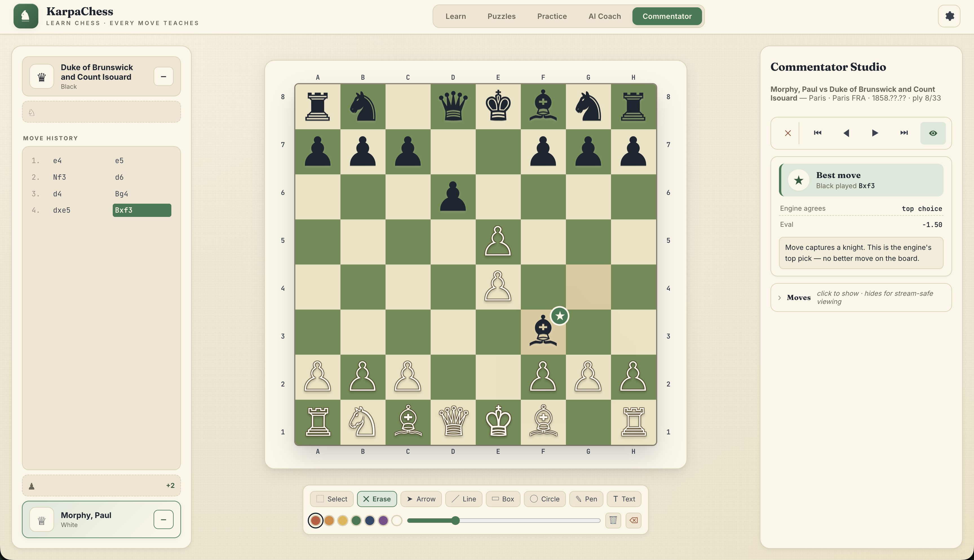Image resolution: width=974 pixels, height=560 pixels.
Task: Collapse the Duke of Brunswick player card
Action: (x=163, y=77)
